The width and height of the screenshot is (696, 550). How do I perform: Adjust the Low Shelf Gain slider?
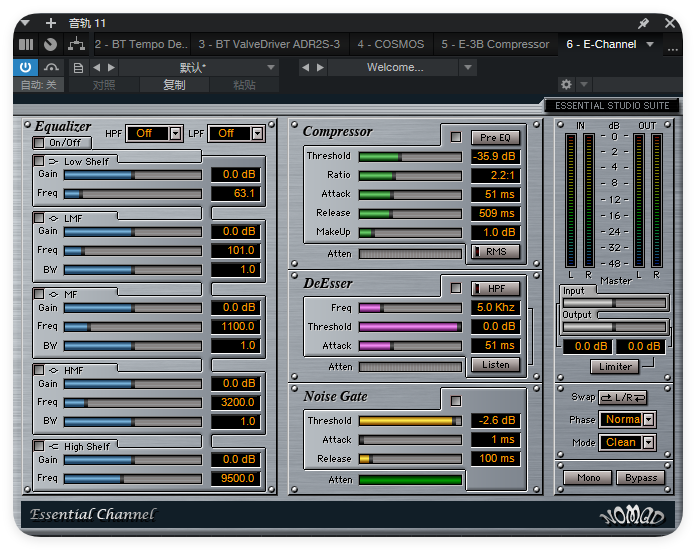[133, 175]
